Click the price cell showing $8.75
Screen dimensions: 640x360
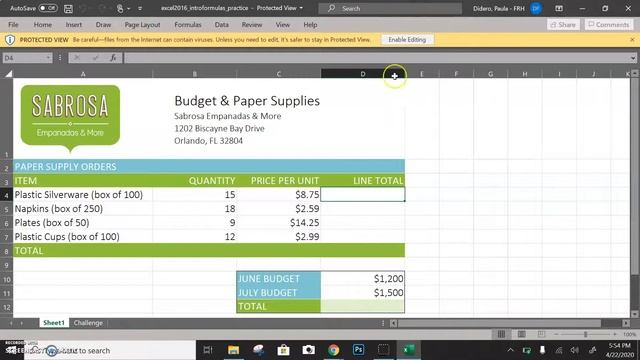(278, 195)
